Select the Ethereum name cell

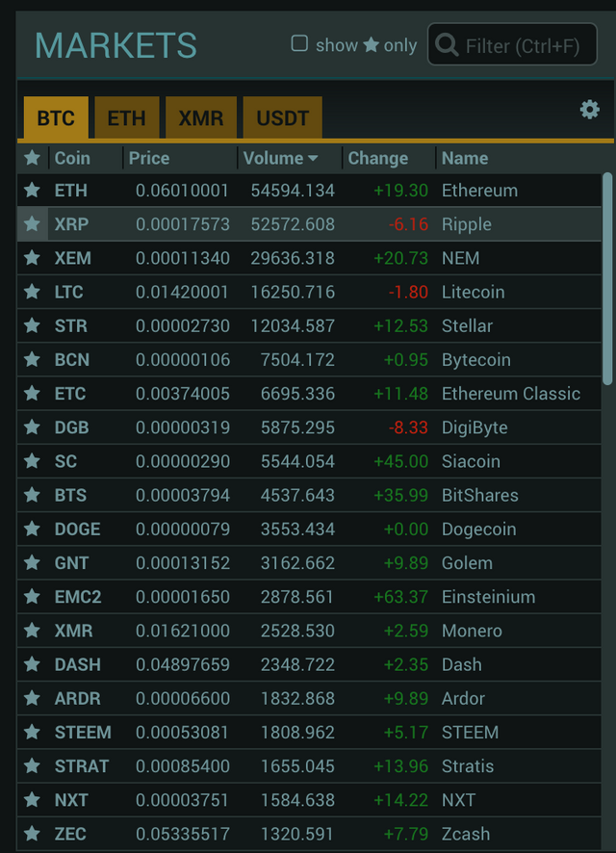click(x=479, y=191)
